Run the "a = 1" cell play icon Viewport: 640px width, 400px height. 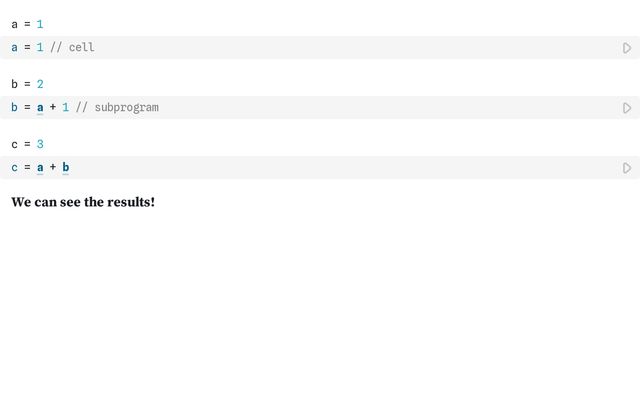(627, 48)
